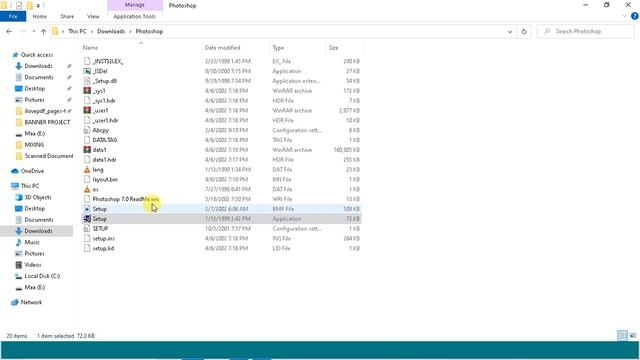
Task: Open the BANNER PROJECT folder
Action: (47, 122)
